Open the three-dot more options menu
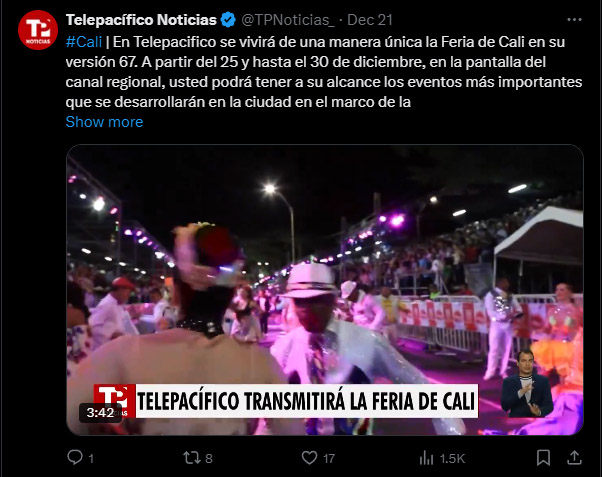 [x=574, y=20]
